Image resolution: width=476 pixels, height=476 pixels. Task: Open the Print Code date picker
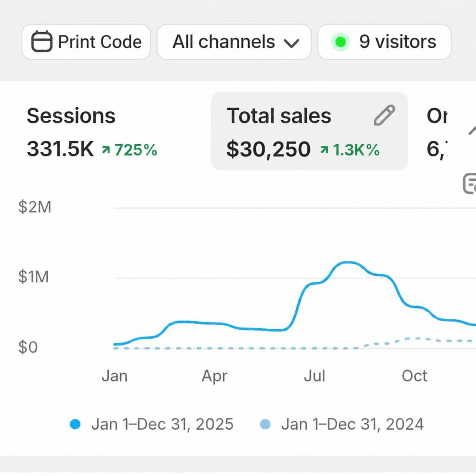point(86,42)
